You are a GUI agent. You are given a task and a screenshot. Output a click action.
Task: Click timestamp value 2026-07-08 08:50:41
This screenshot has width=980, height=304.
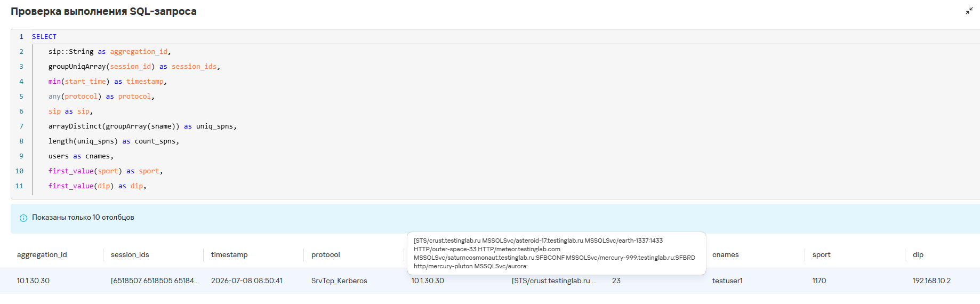coord(247,281)
